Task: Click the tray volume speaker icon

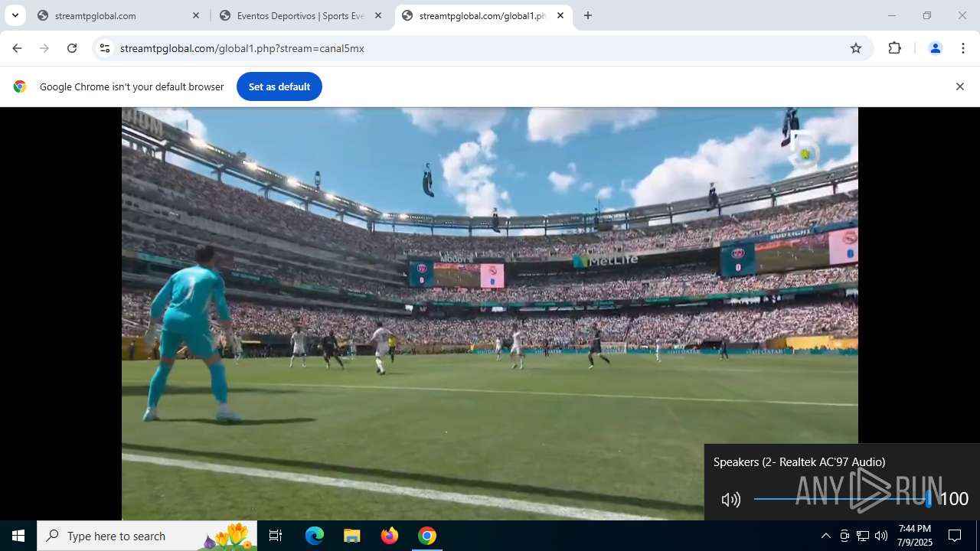Action: point(881,536)
